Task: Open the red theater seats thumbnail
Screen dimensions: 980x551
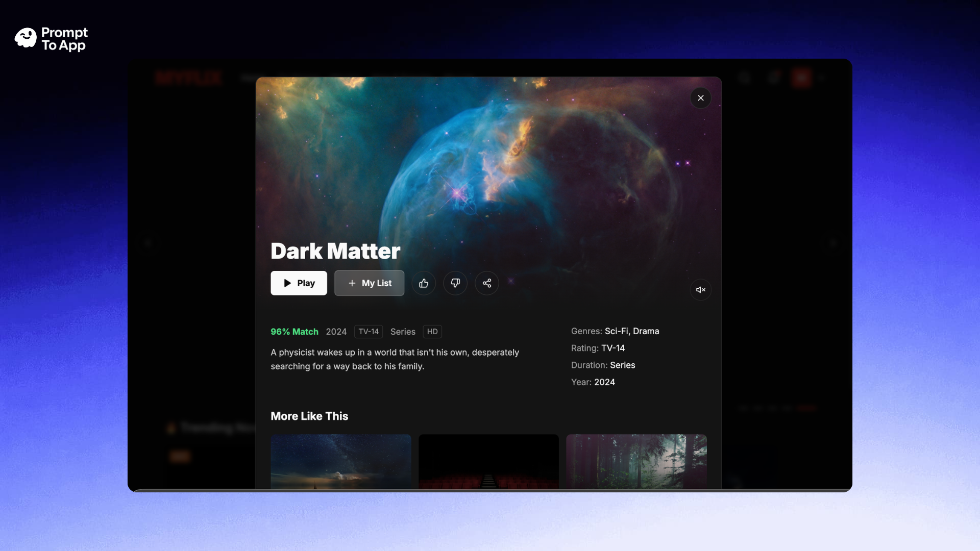Action: pyautogui.click(x=488, y=462)
